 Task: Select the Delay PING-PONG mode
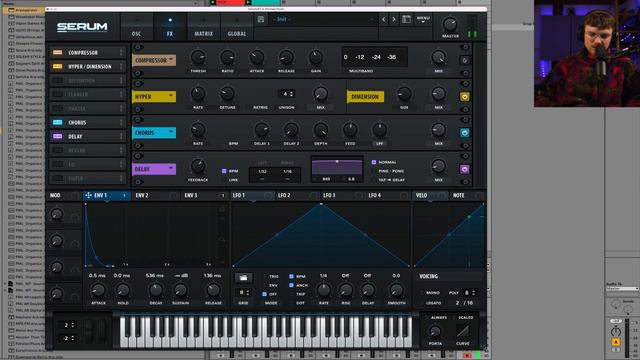pyautogui.click(x=391, y=171)
